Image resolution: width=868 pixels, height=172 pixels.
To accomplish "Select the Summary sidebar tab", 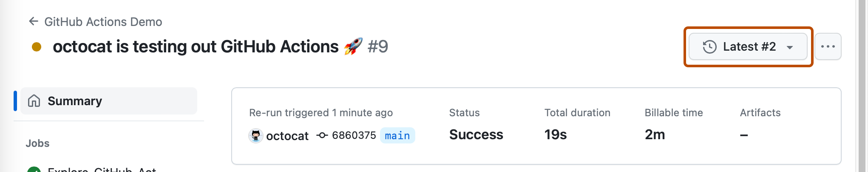I will 75,101.
